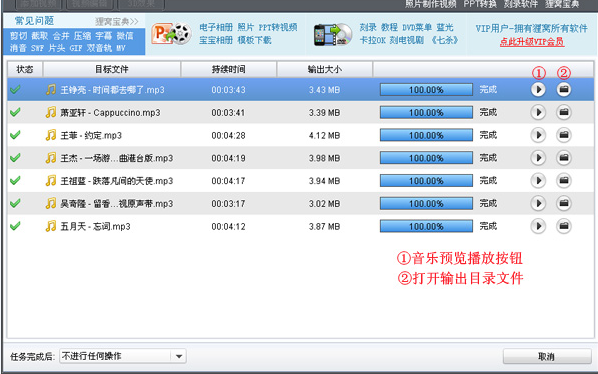Click the PPT转视频 link
The image size is (598, 374).
pos(278,27)
